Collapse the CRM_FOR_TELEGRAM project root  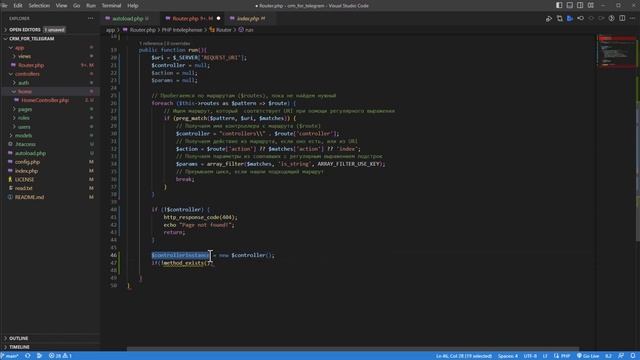coord(50,38)
